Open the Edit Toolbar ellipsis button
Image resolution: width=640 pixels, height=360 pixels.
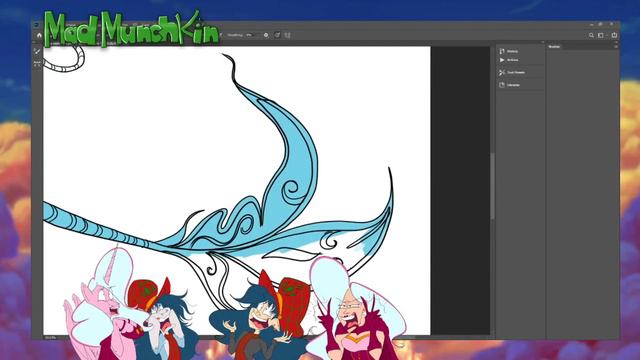[x=37, y=63]
